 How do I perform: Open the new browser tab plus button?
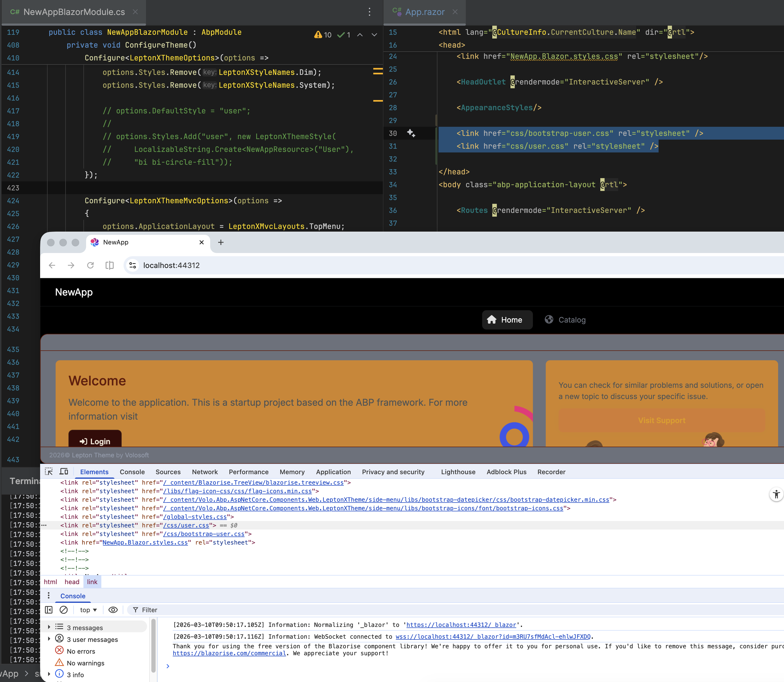click(221, 242)
